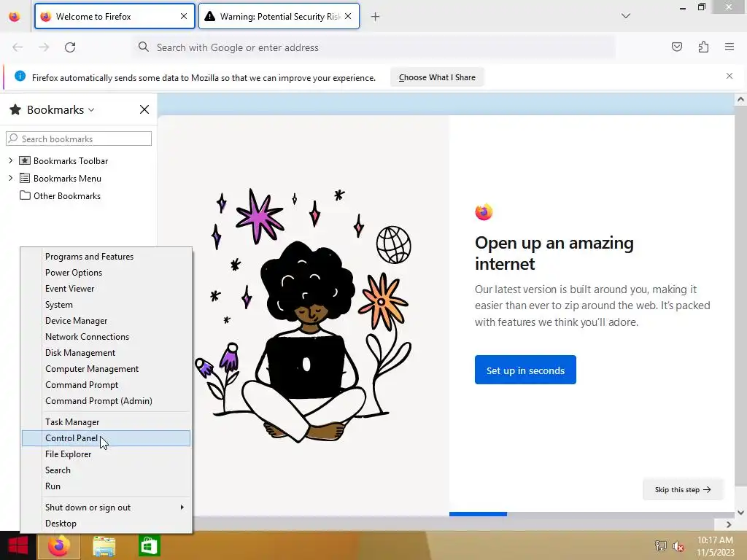Screen dimensions: 747x560
Task: Click the Firefox View icon left of tabs
Action: (x=15, y=17)
